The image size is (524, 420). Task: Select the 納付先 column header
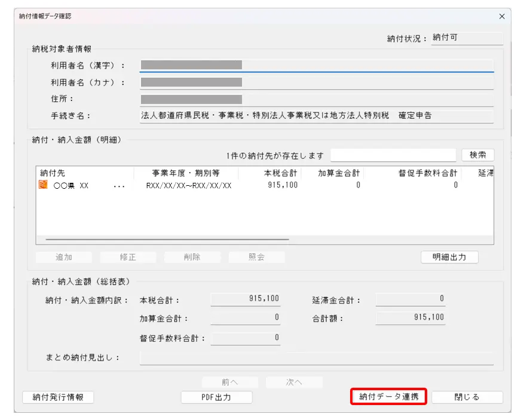pyautogui.click(x=85, y=173)
